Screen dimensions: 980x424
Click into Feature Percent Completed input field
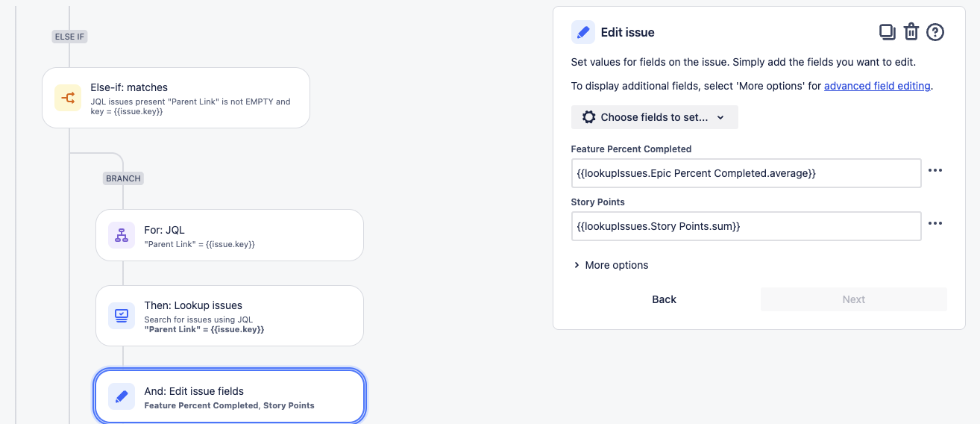[x=747, y=173]
